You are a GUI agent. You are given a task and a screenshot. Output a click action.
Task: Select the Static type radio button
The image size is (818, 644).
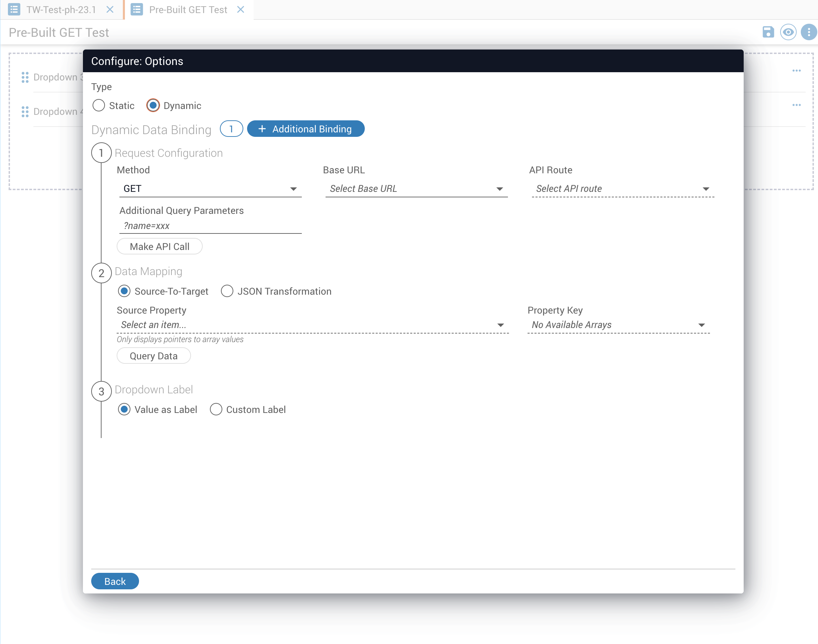(x=99, y=106)
